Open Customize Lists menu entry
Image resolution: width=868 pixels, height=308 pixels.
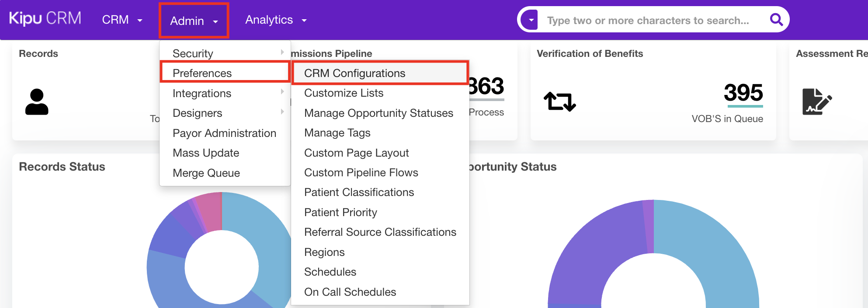344,93
